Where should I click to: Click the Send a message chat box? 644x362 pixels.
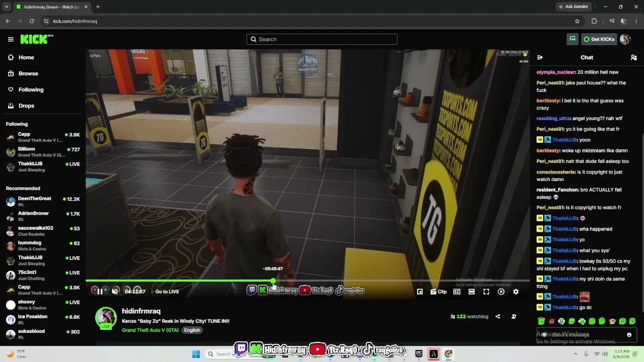coord(587,335)
